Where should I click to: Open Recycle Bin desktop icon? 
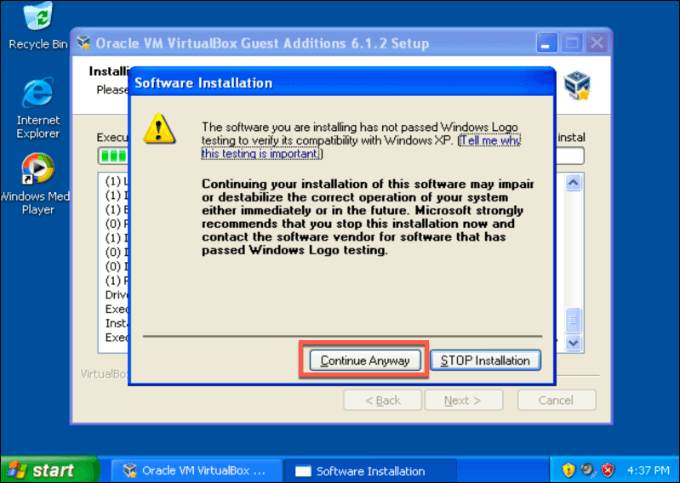(x=38, y=26)
